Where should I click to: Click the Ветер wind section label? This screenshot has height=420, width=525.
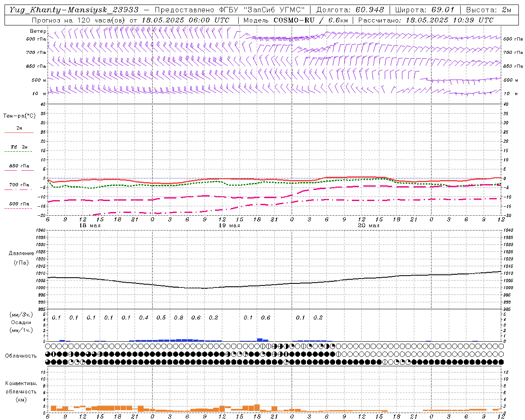[x=38, y=31]
